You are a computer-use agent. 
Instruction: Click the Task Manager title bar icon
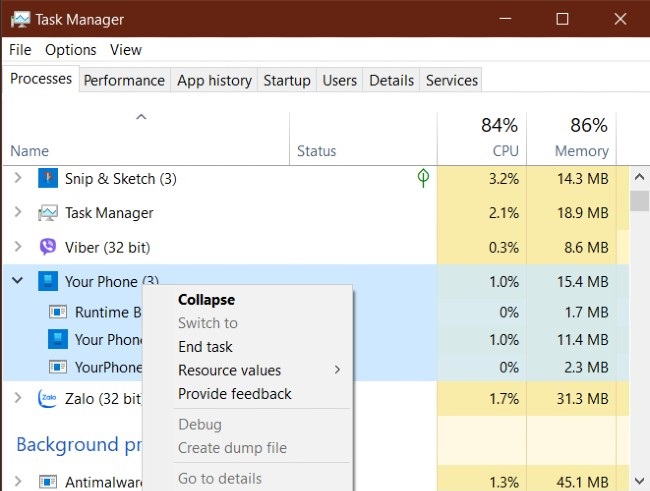20,19
